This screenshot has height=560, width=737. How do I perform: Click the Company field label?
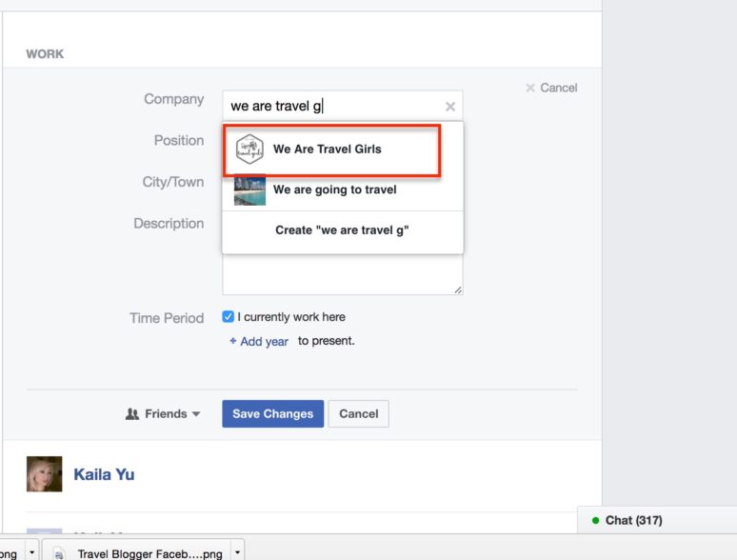tap(174, 99)
